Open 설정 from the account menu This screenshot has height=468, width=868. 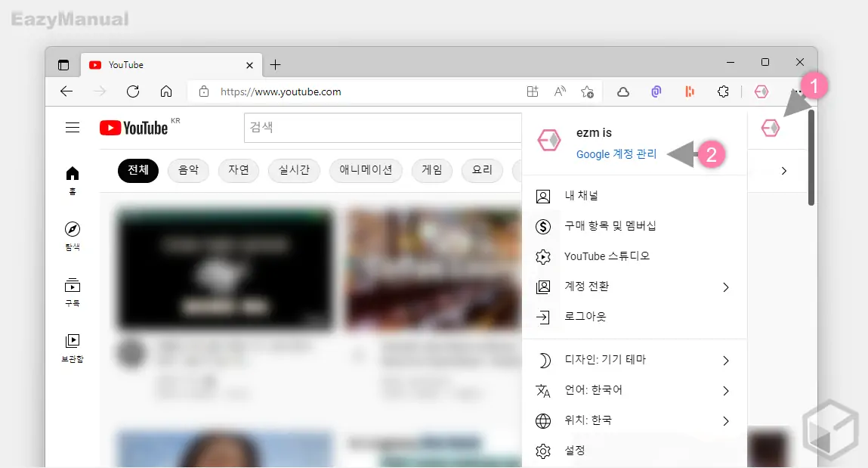pyautogui.click(x=635, y=451)
